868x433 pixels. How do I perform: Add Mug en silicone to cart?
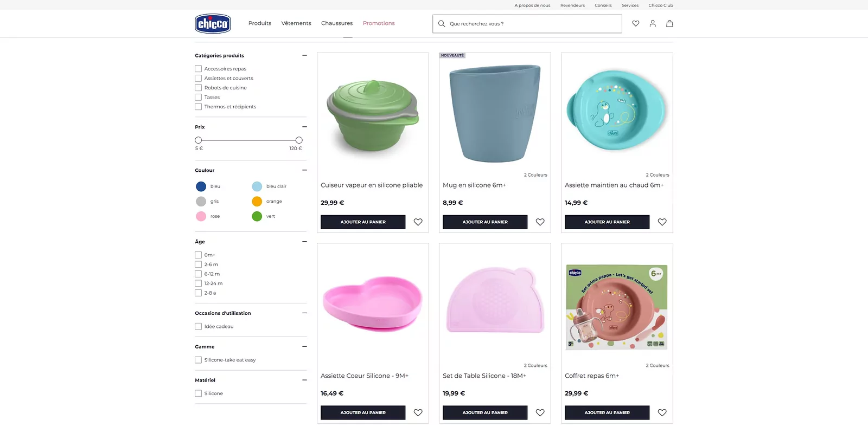pyautogui.click(x=485, y=222)
